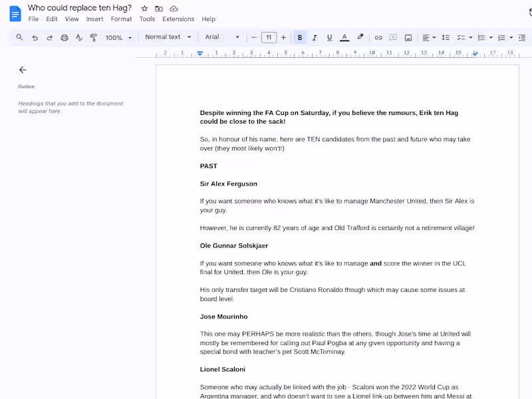Click the add comment icon
Image resolution: width=532 pixels, height=399 pixels.
[393, 38]
